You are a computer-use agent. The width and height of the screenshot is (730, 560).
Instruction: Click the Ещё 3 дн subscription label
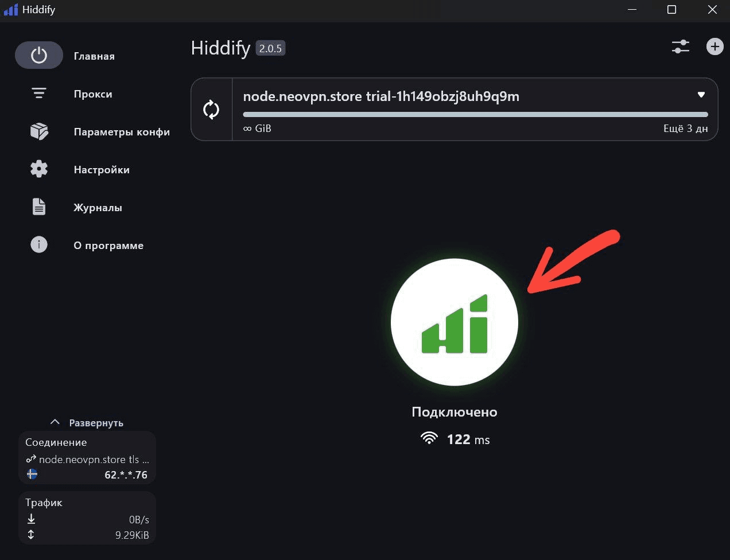[x=685, y=128]
